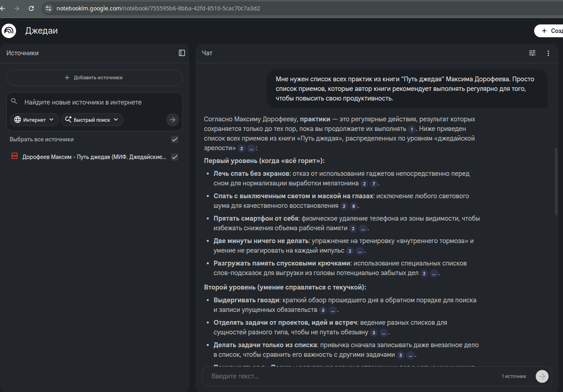Uncheck the Дорофеев Максим source checkbox
Viewport: 563px width, 392px height.
[x=175, y=157]
